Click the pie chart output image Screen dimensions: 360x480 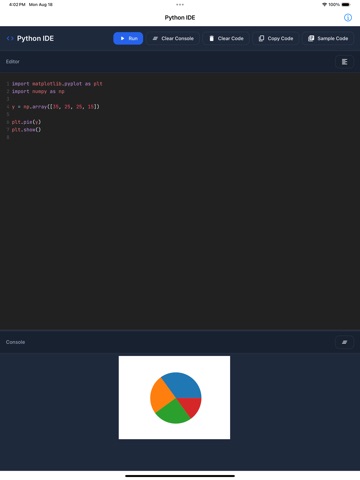pos(174,397)
